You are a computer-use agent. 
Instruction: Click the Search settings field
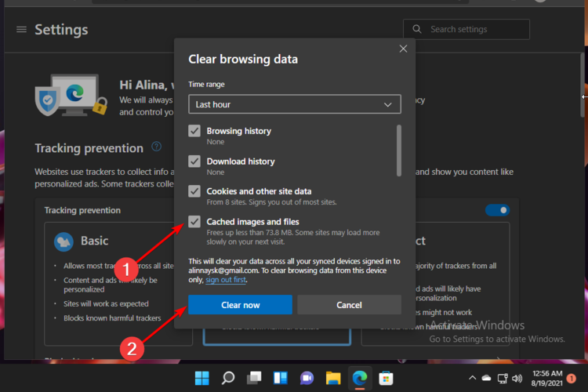[466, 30]
